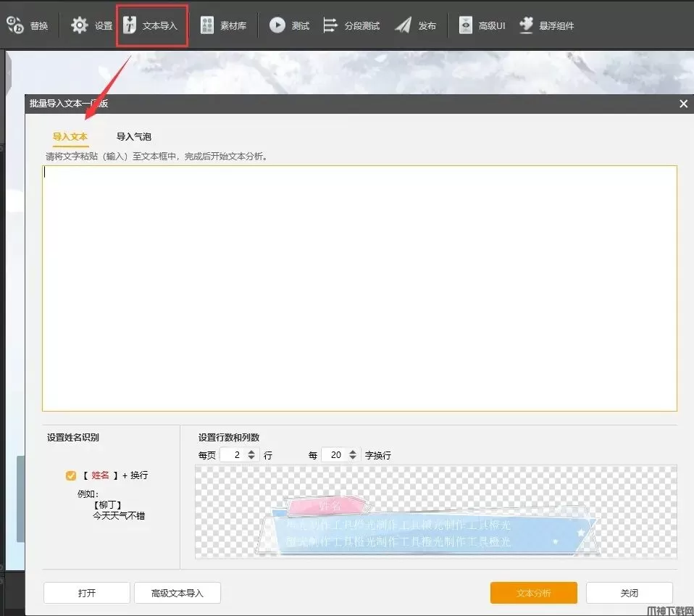Open the 高级UI eye icon
The height and width of the screenshot is (616, 694).
pyautogui.click(x=465, y=25)
